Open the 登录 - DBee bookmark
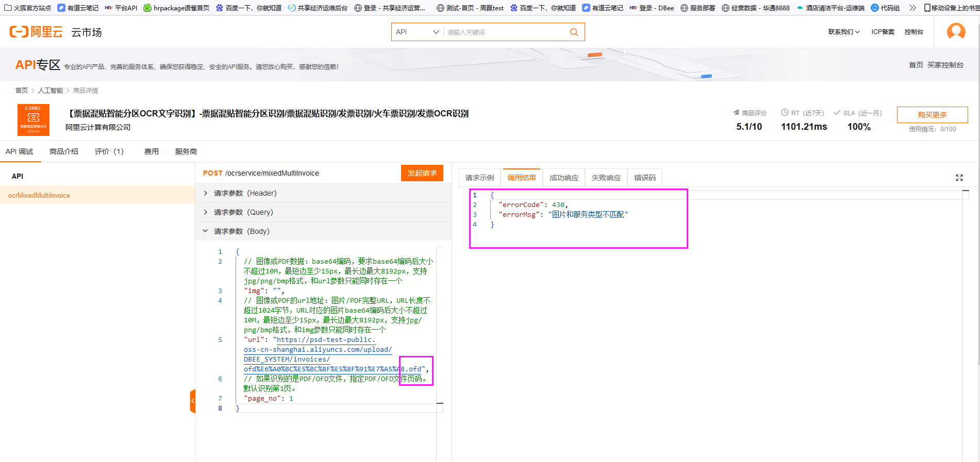This screenshot has width=980, height=462. 652,8
